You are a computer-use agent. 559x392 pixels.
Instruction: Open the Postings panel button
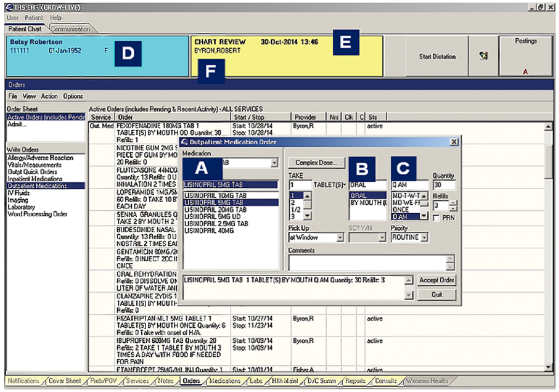click(526, 56)
